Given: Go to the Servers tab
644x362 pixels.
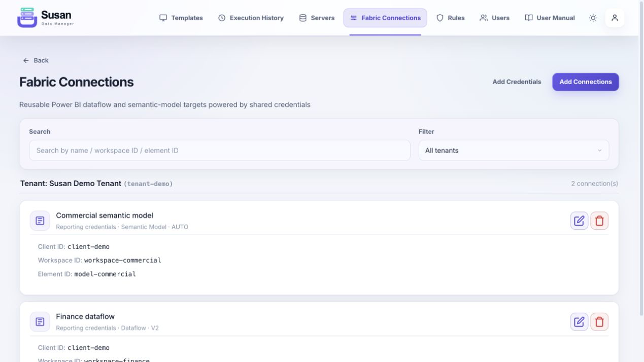Looking at the screenshot, I should pos(317,18).
